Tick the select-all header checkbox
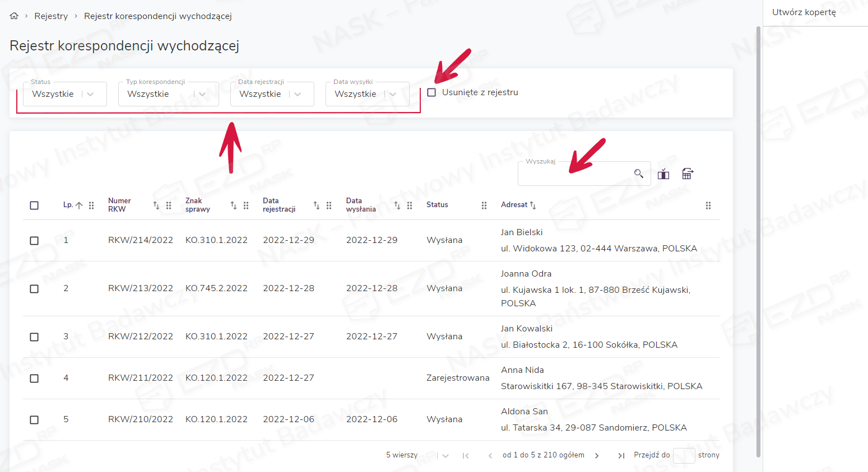The image size is (868, 472). [x=34, y=205]
